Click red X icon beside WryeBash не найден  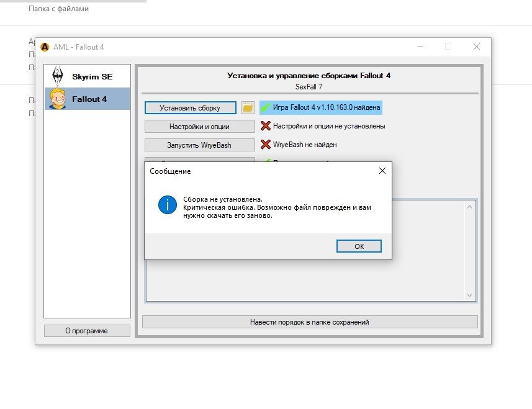(266, 145)
